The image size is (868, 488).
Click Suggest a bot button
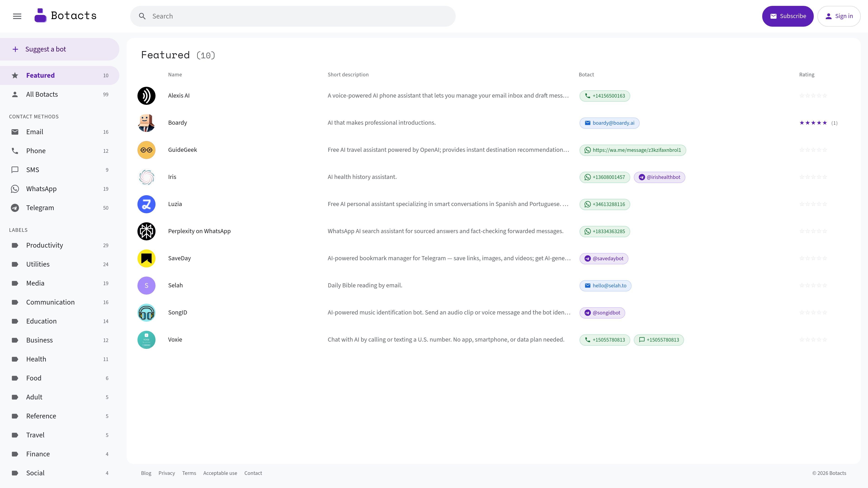point(60,49)
